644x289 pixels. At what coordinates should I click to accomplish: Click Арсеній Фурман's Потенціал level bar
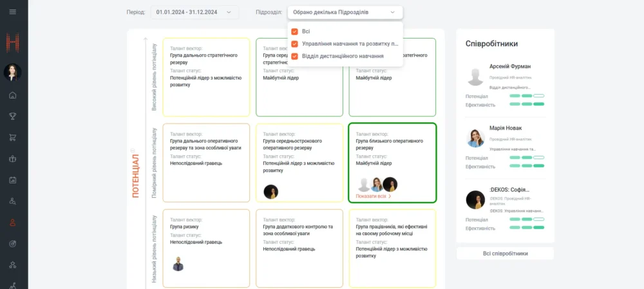point(527,96)
